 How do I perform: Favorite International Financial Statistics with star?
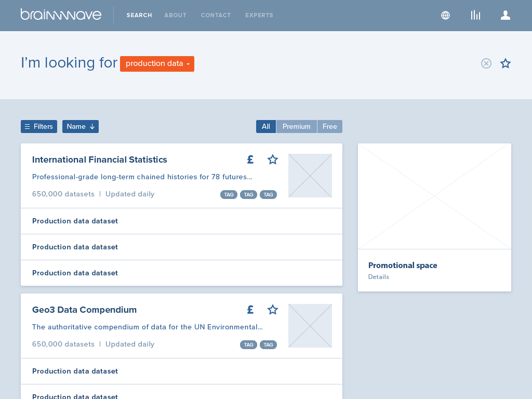pyautogui.click(x=273, y=159)
